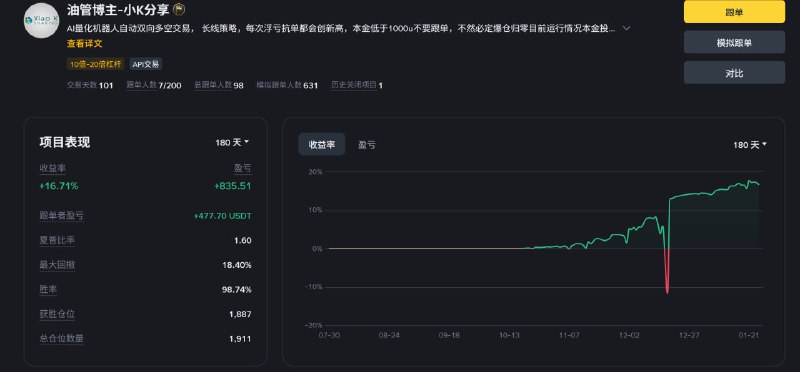This screenshot has height=372, width=800.
Task: Click the 总仓位数量 label
Action: pos(61,338)
